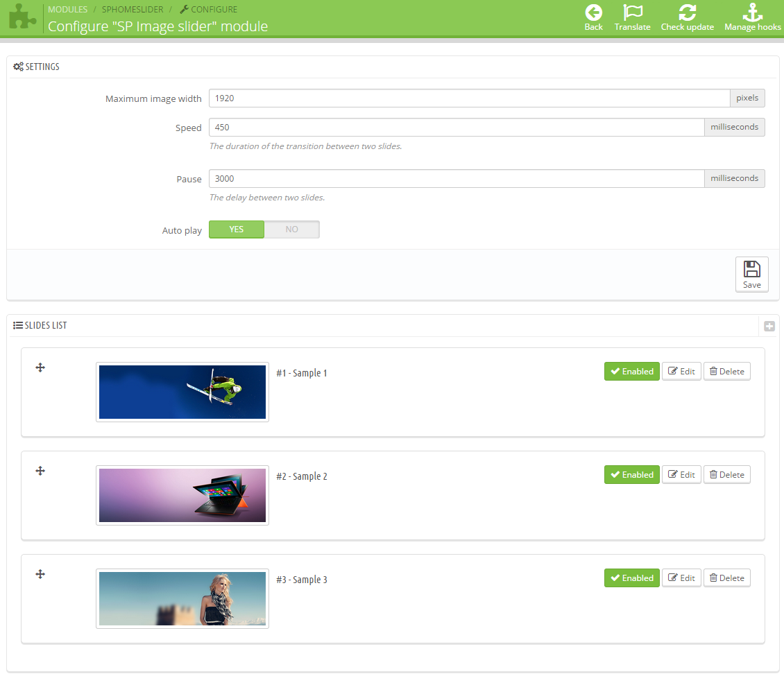The width and height of the screenshot is (784, 676).
Task: Focus the Maximum image width field
Action: click(x=470, y=98)
